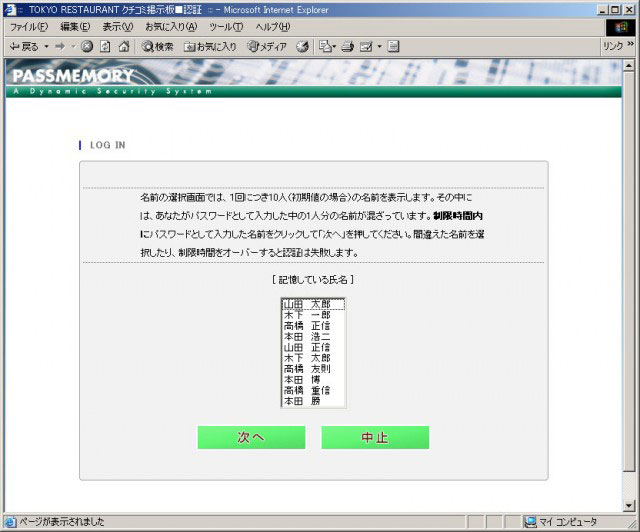Open the Favorites (お気に入り) toolbar button

tap(210, 46)
